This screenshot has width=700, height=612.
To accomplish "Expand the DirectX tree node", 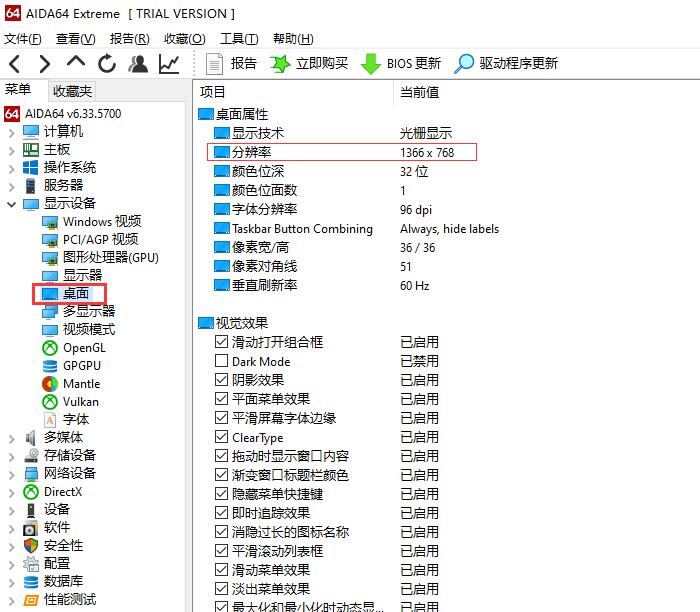I will pyautogui.click(x=12, y=493).
